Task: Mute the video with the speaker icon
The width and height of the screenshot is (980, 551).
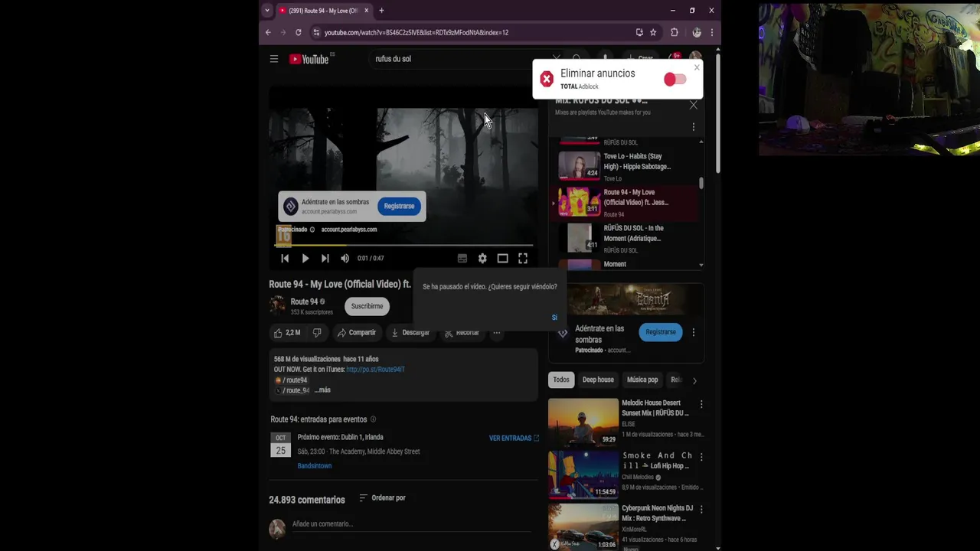Action: pyautogui.click(x=345, y=258)
